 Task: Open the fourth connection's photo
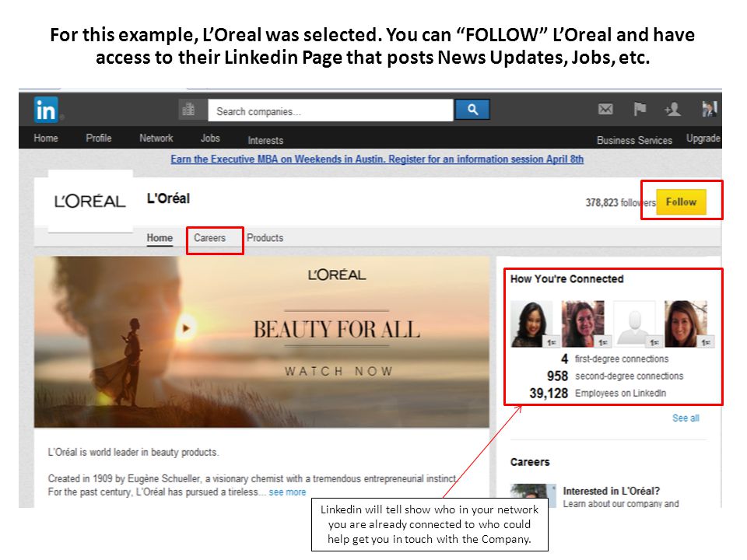point(686,324)
